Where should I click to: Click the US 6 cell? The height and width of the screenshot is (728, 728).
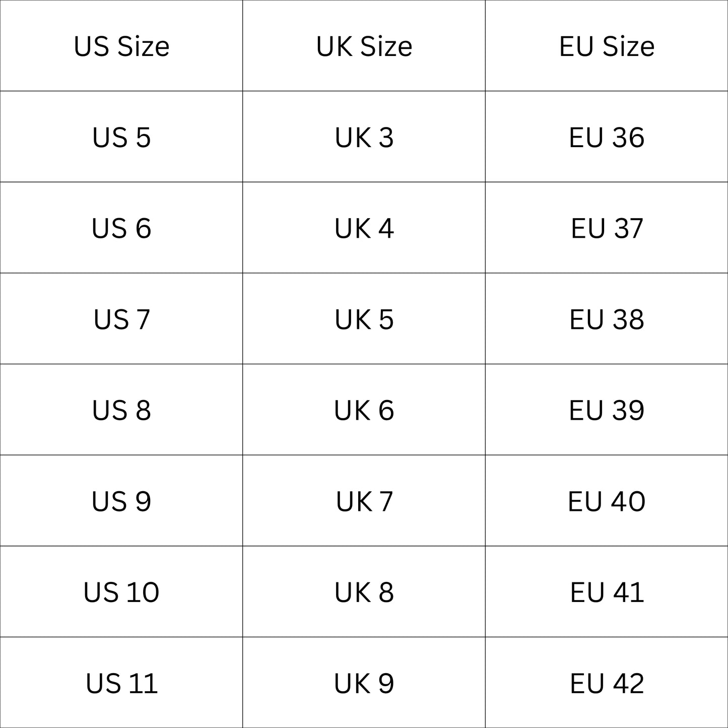tap(121, 228)
